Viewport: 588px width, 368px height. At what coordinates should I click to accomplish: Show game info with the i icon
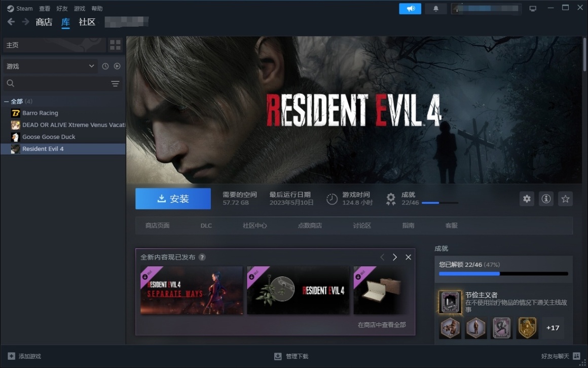point(546,198)
